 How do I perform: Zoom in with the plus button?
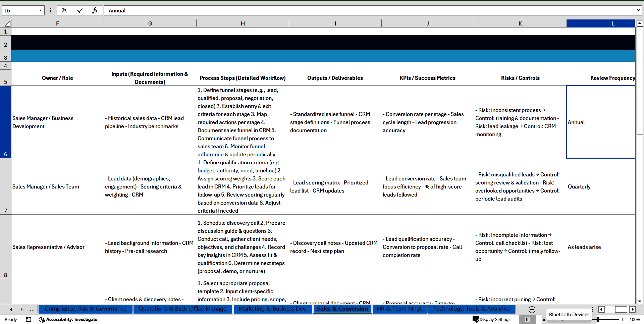click(x=623, y=319)
